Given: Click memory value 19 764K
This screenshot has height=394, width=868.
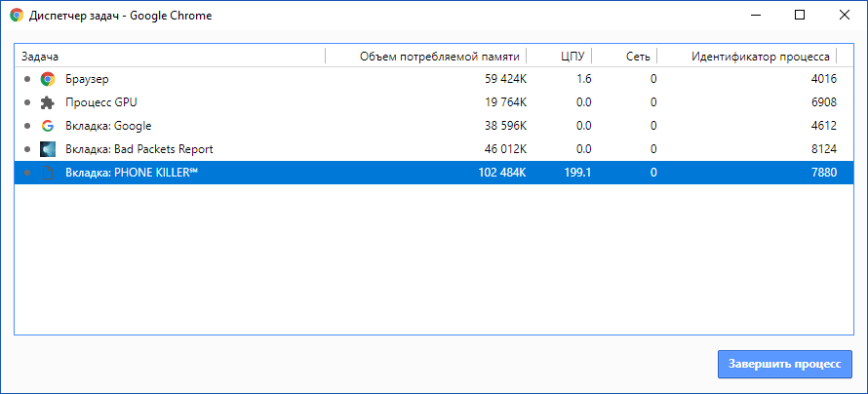Looking at the screenshot, I should (505, 102).
